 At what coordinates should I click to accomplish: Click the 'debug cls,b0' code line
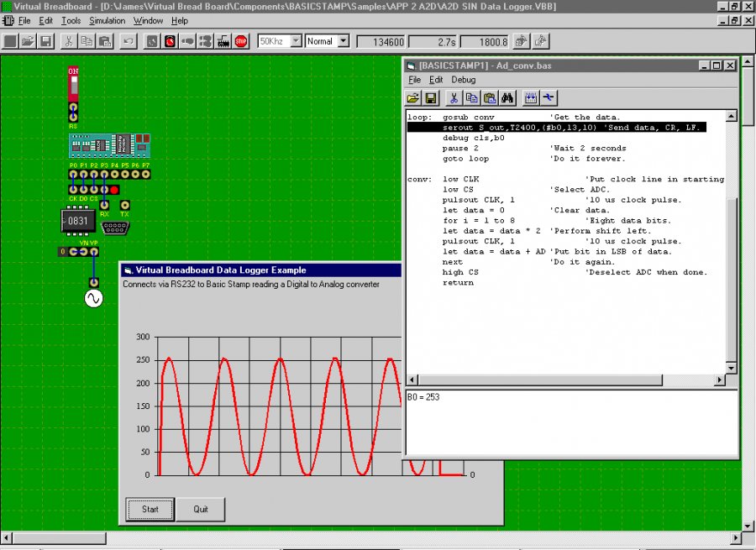tap(474, 138)
